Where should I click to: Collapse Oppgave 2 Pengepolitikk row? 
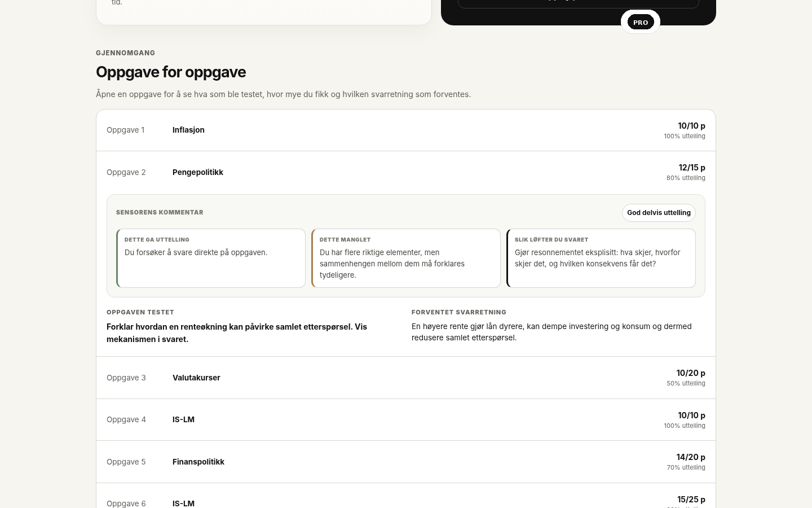click(406, 172)
